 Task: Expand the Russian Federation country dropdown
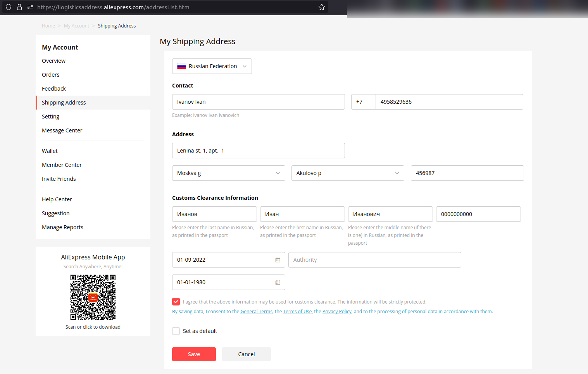coord(212,66)
